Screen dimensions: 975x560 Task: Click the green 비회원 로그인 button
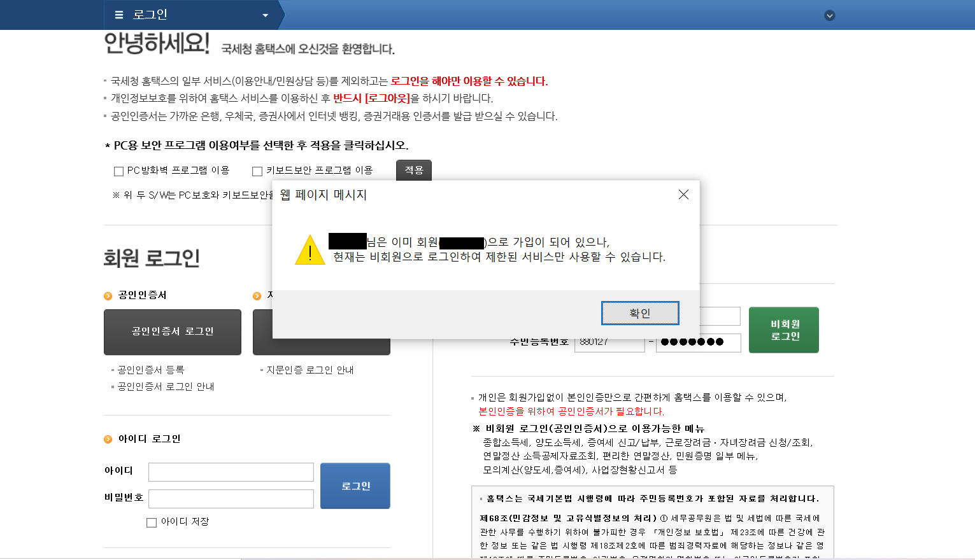[784, 330]
